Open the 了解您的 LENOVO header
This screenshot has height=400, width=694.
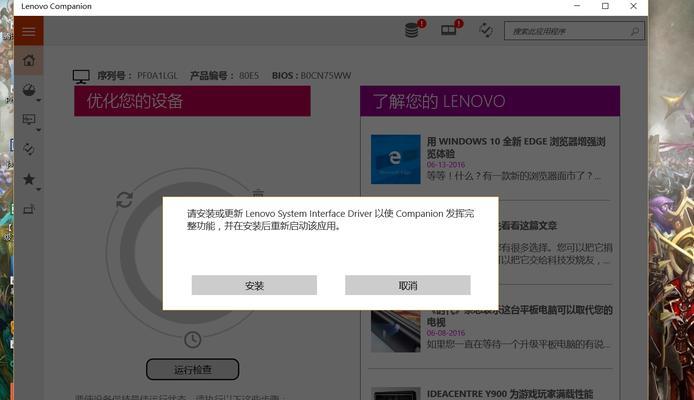(490, 101)
